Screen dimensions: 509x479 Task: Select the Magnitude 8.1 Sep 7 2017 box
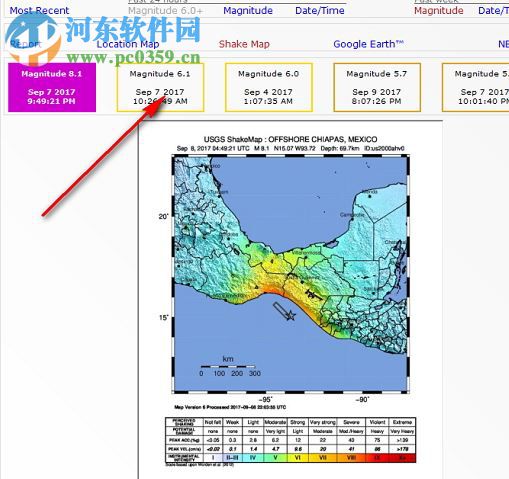52,87
